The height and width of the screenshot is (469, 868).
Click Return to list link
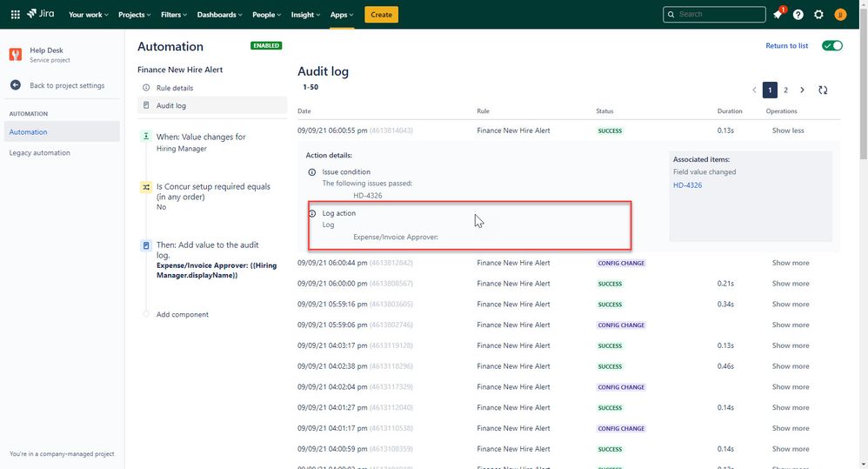tap(786, 45)
